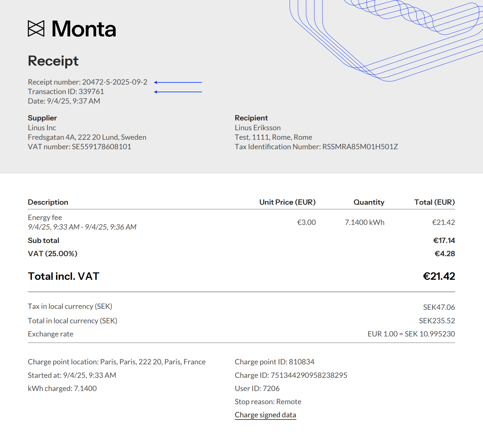Click the Description column header
The width and height of the screenshot is (483, 448).
(x=48, y=202)
